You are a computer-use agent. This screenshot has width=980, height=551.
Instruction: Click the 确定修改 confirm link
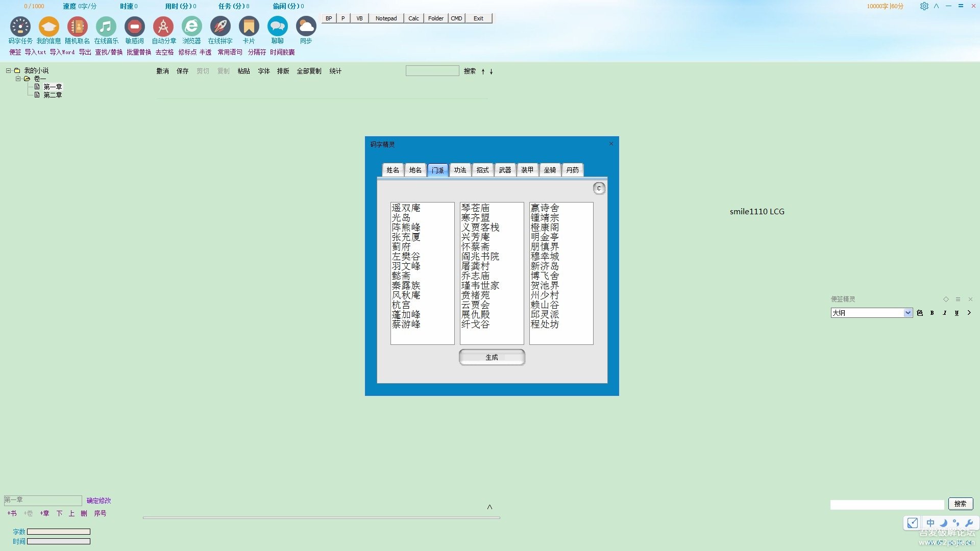99,500
